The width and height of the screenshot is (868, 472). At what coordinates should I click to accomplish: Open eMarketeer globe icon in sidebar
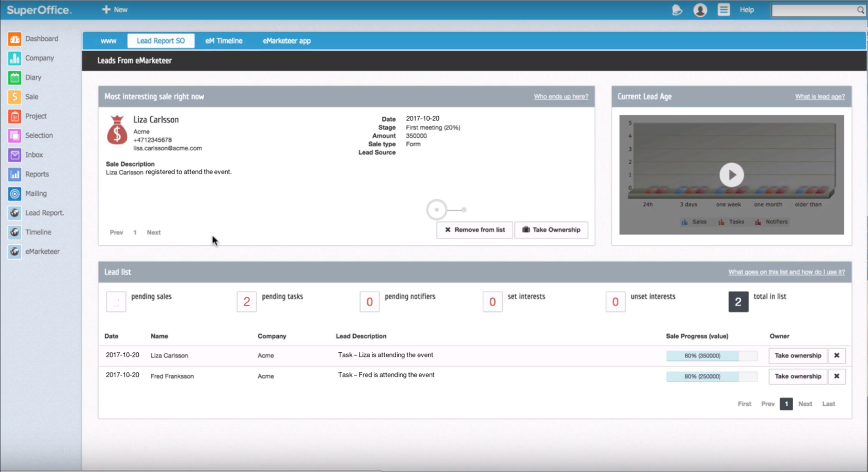pyautogui.click(x=14, y=251)
